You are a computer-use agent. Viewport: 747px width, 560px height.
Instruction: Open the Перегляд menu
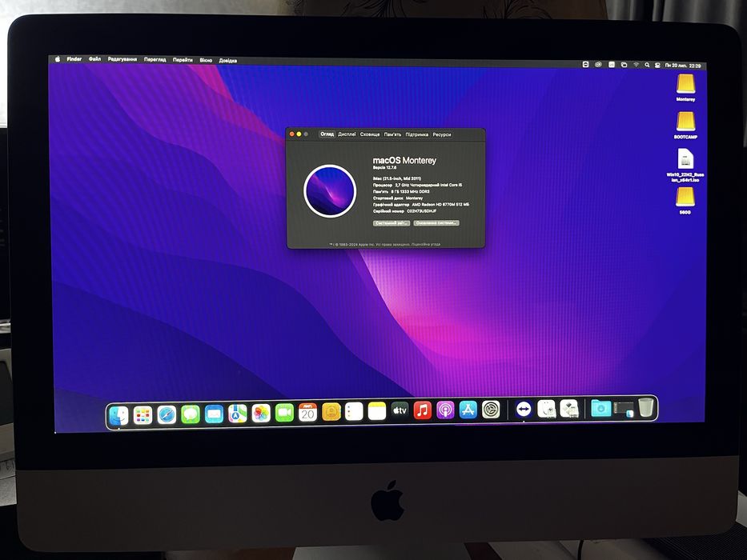[155, 59]
